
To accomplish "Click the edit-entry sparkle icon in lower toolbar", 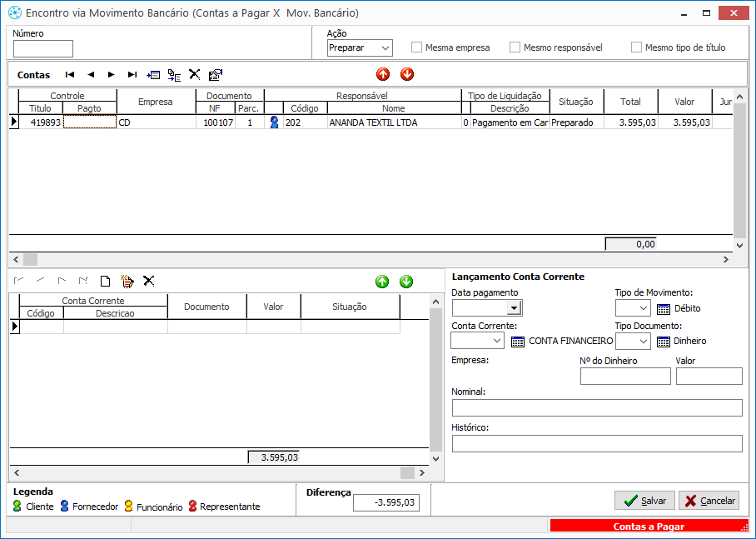I will 127,281.
